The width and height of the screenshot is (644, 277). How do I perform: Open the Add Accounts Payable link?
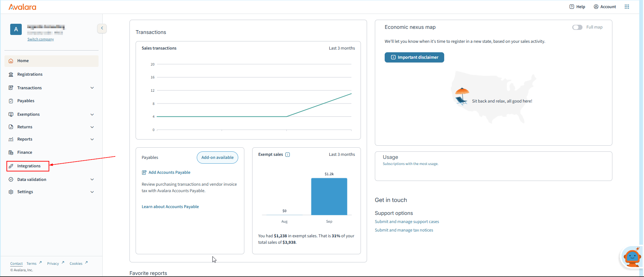169,172
